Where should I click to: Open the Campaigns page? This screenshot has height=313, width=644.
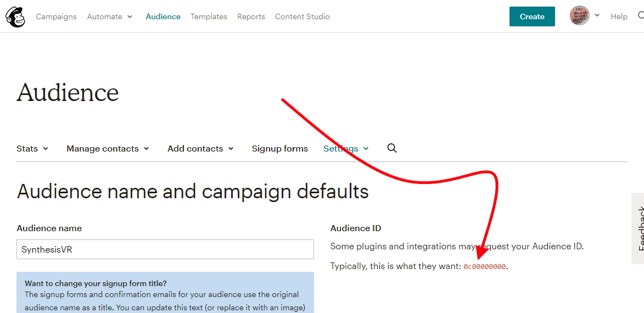pyautogui.click(x=56, y=17)
